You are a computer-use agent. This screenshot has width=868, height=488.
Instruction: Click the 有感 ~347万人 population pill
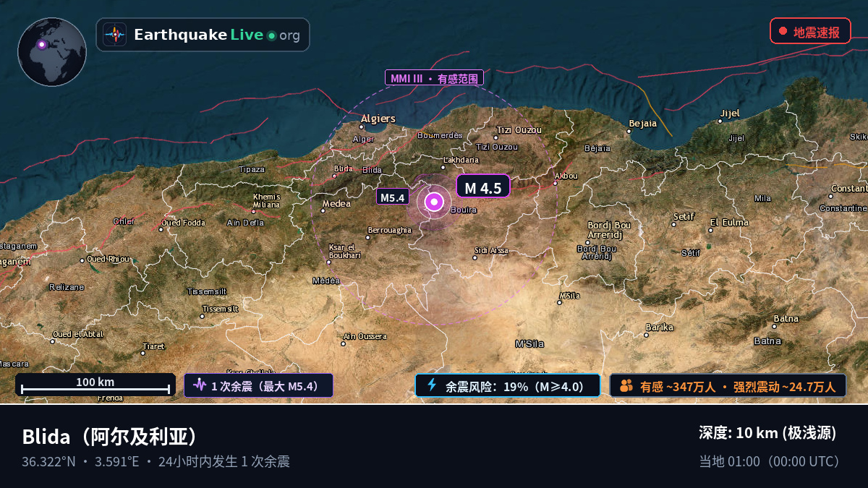728,385
